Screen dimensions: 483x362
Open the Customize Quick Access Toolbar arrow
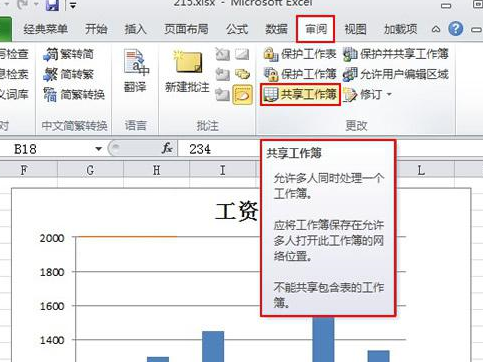tap(73, 6)
